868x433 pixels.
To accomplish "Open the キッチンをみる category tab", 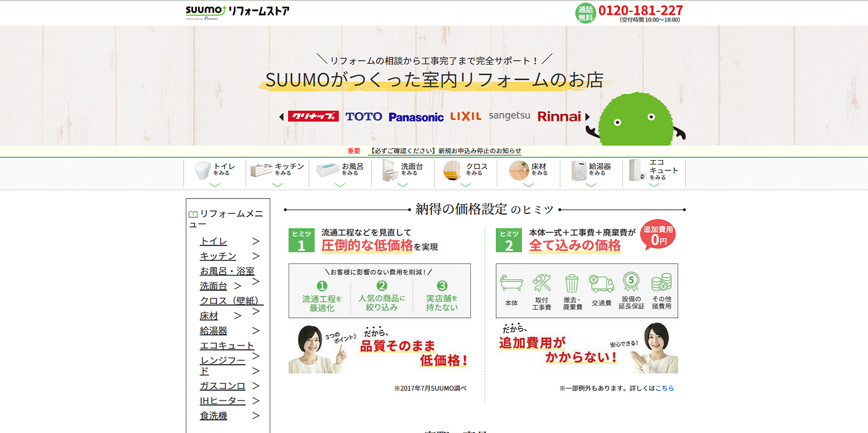I will [x=277, y=173].
